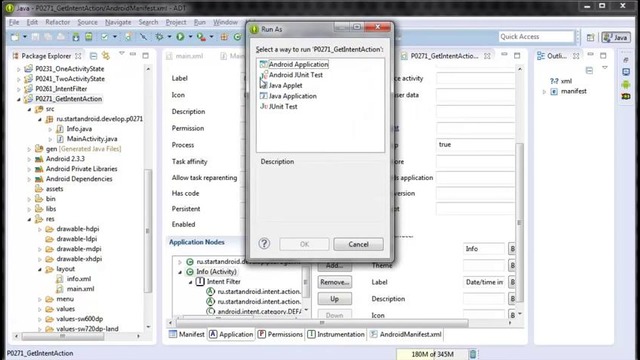
Task: Collapse P0271_GetIntentAction project
Action: [18, 99]
